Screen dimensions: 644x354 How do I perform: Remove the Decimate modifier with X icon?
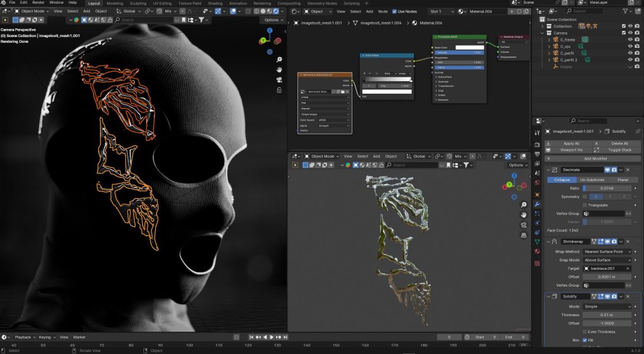(x=628, y=170)
